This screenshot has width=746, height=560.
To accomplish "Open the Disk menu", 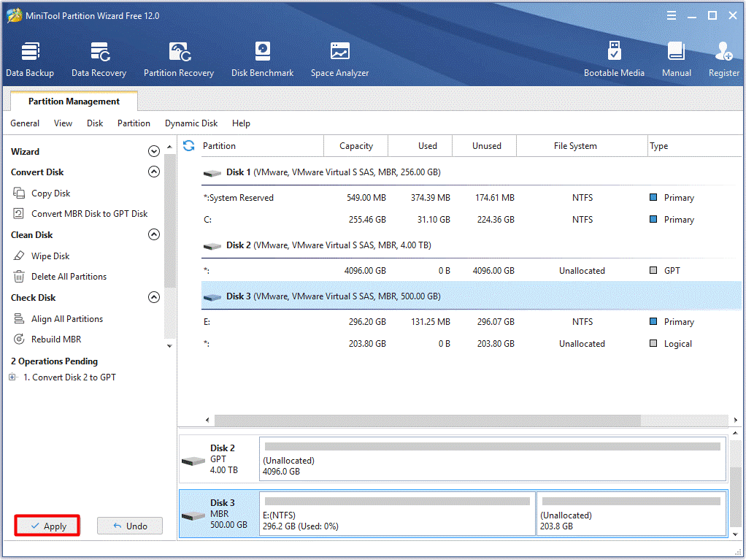I will pos(95,123).
